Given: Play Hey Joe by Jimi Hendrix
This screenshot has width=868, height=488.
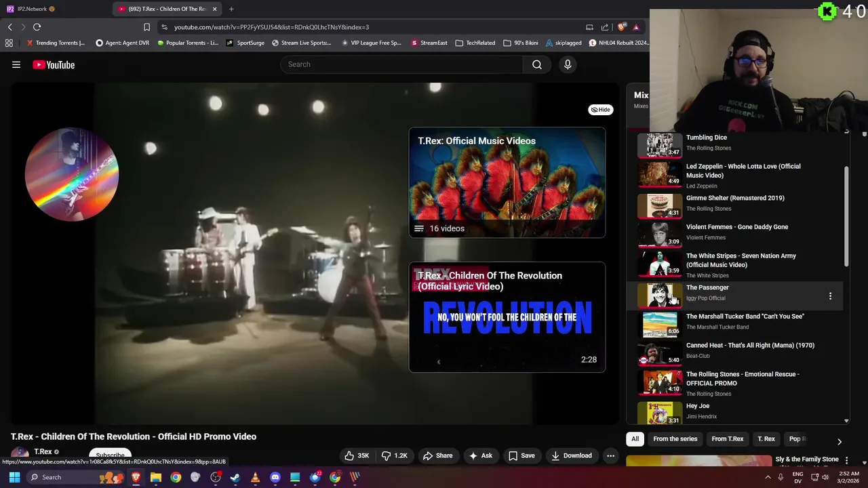Looking at the screenshot, I should pyautogui.click(x=736, y=411).
